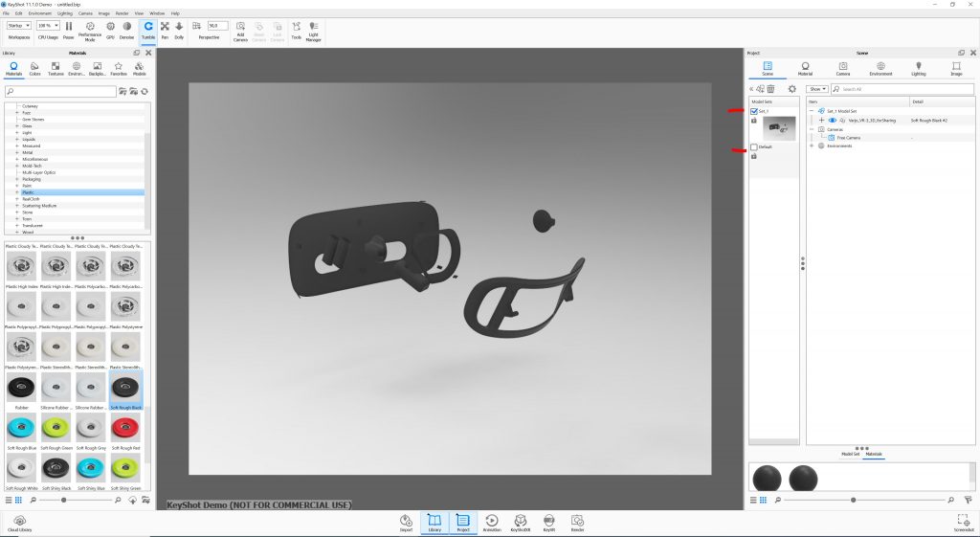980x537 pixels.
Task: Open the Show filter dropdown in Scene
Action: click(x=818, y=89)
